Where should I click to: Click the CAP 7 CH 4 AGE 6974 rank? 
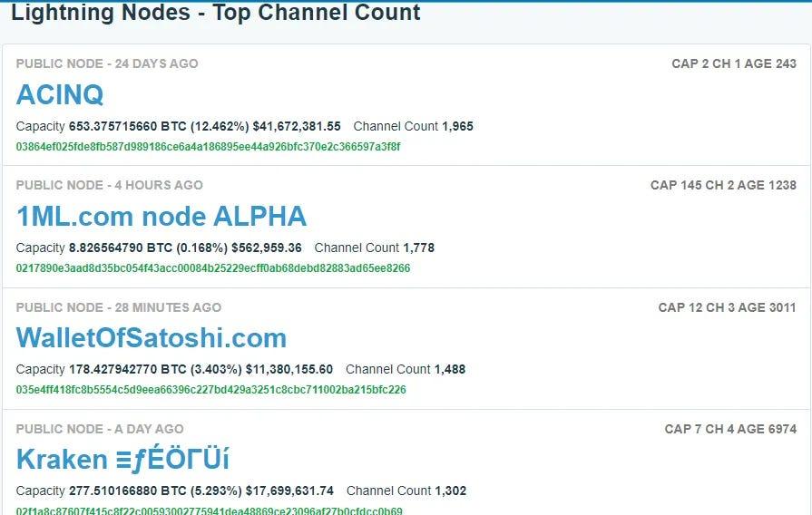[x=730, y=429]
